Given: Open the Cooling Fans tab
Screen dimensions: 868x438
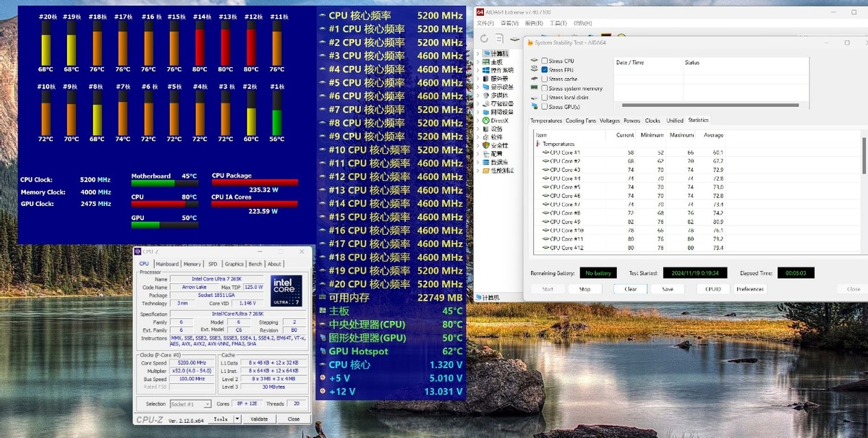Looking at the screenshot, I should pyautogui.click(x=581, y=121).
